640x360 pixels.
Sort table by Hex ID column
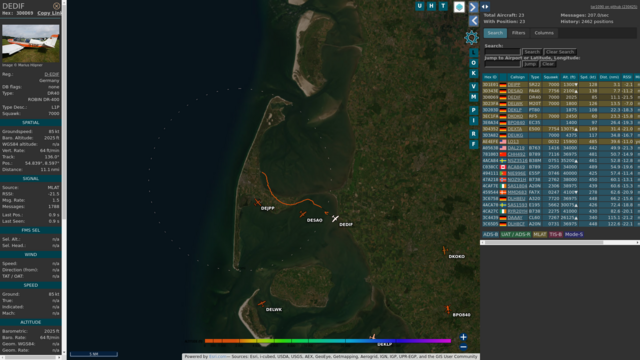(x=490, y=77)
